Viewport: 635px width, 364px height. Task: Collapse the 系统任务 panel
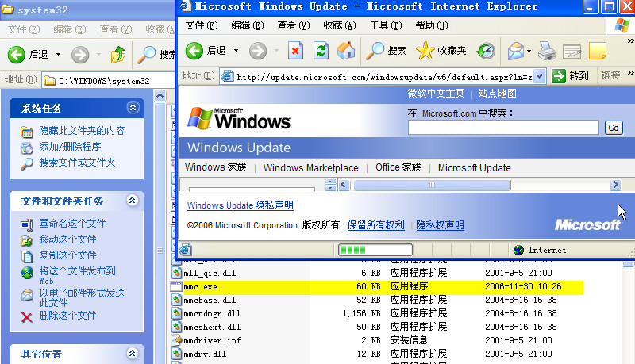coord(133,108)
